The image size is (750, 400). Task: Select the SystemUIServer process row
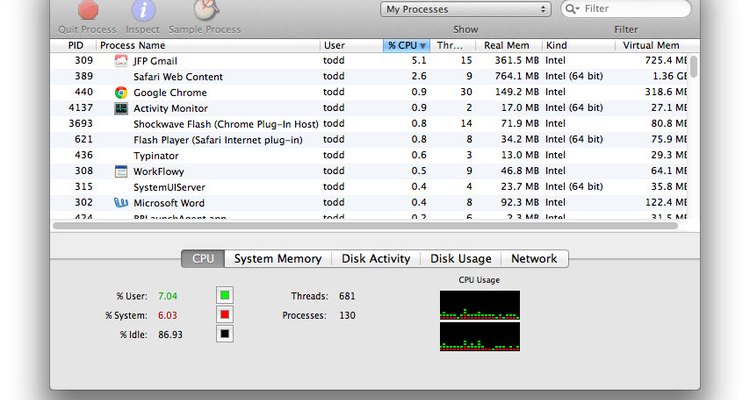tap(369, 187)
